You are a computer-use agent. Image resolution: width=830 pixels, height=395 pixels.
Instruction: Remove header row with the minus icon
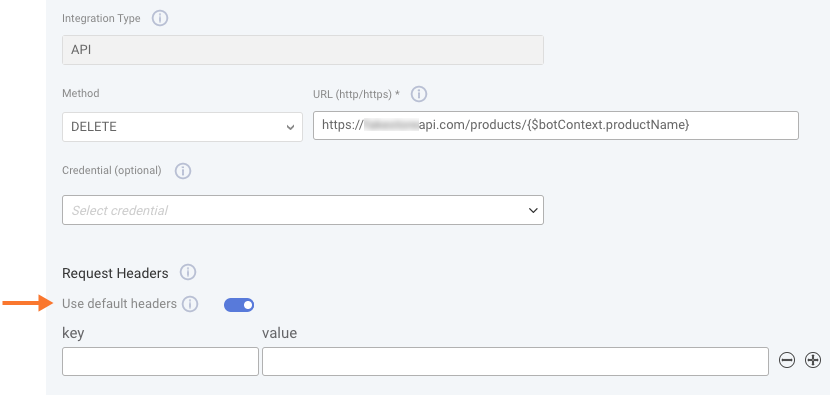[787, 361]
